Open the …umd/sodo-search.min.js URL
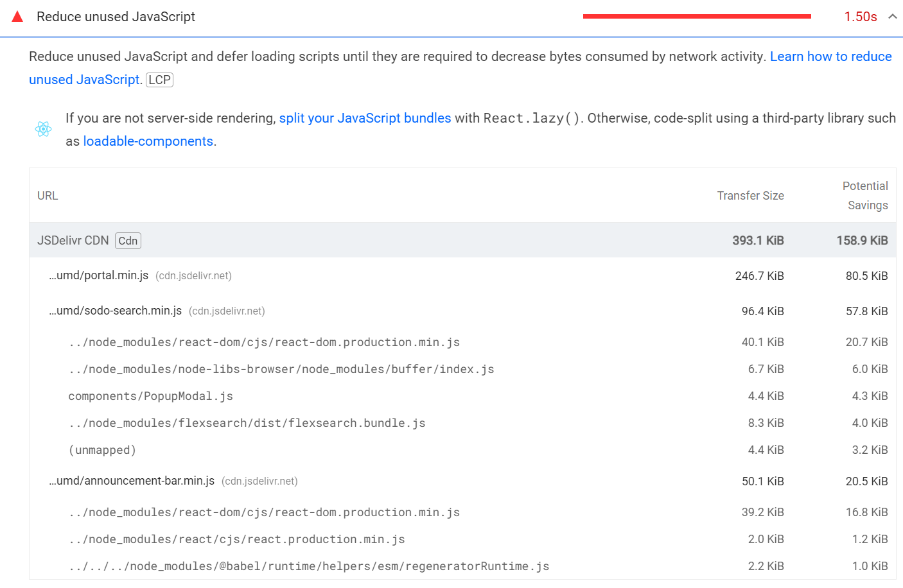This screenshot has width=903, height=588. pos(116,311)
